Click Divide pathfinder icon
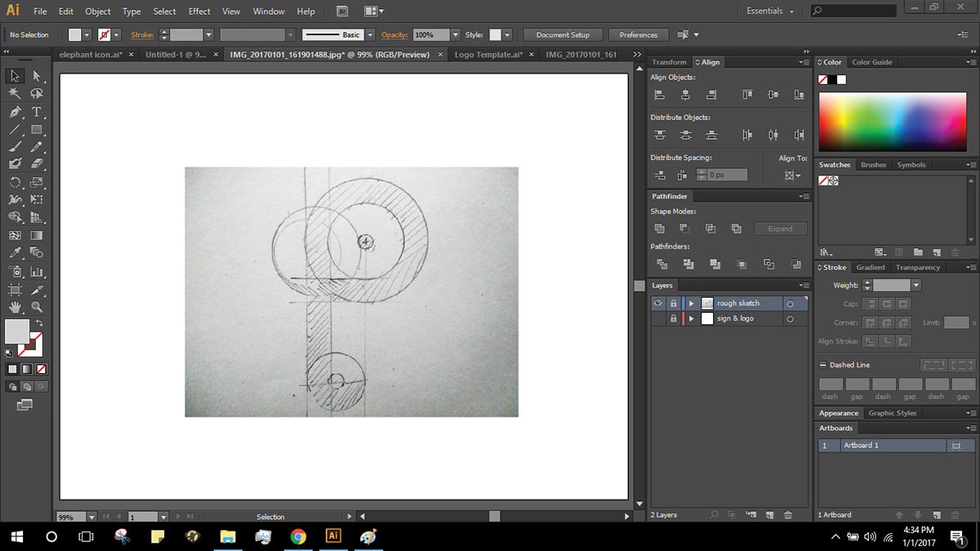This screenshot has height=551, width=980. 661,264
